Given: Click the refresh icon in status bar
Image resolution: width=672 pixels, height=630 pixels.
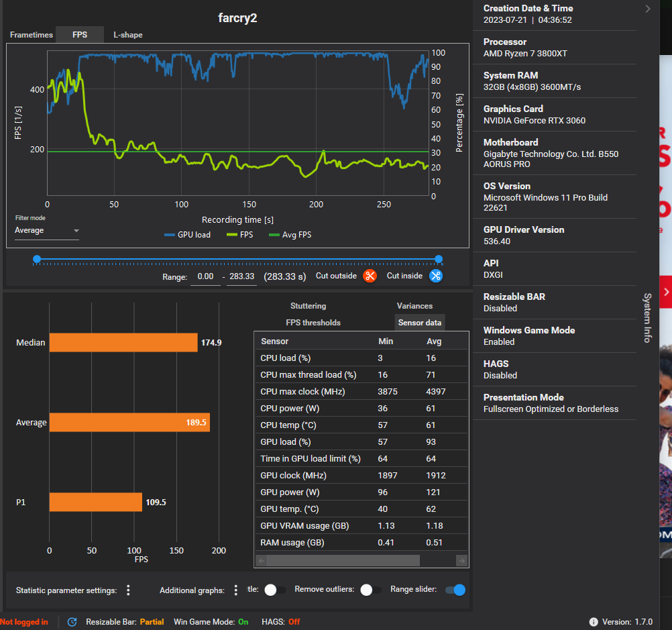Looking at the screenshot, I should (x=72, y=622).
